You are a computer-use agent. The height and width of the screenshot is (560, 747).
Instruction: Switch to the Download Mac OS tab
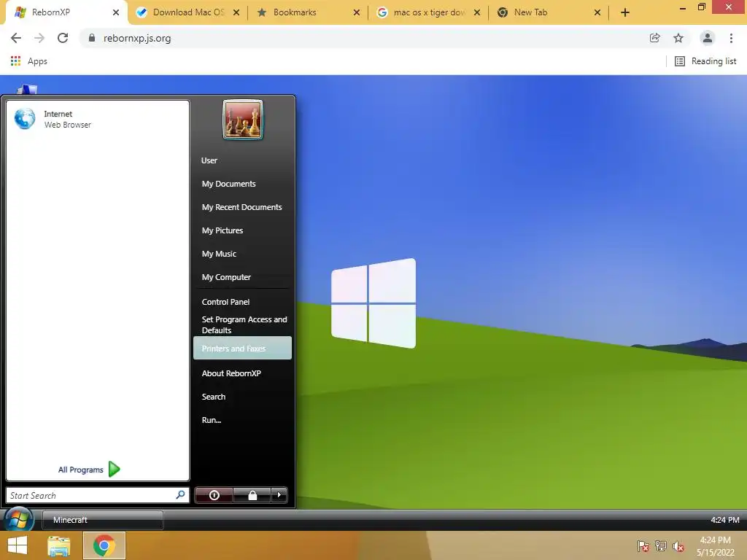point(188,12)
